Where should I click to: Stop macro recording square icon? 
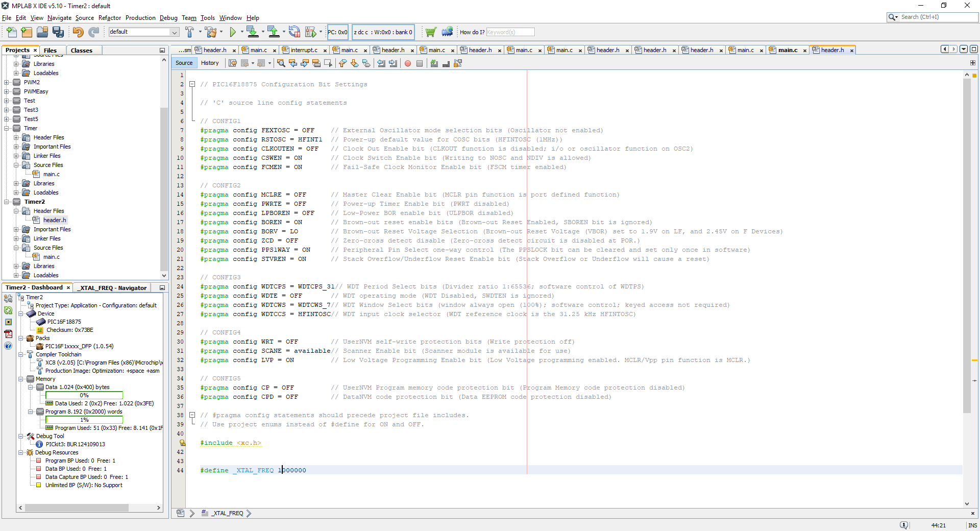click(420, 63)
